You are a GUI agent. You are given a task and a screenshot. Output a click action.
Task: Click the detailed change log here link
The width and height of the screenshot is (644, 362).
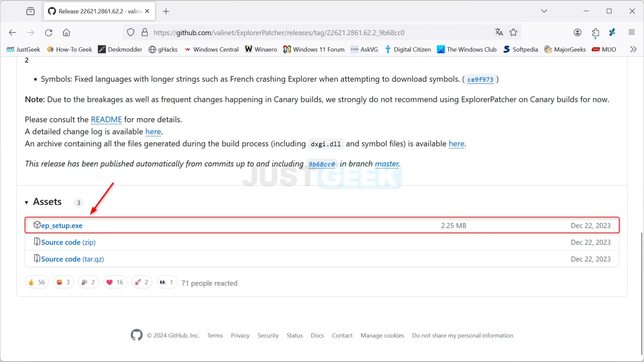pyautogui.click(x=153, y=131)
